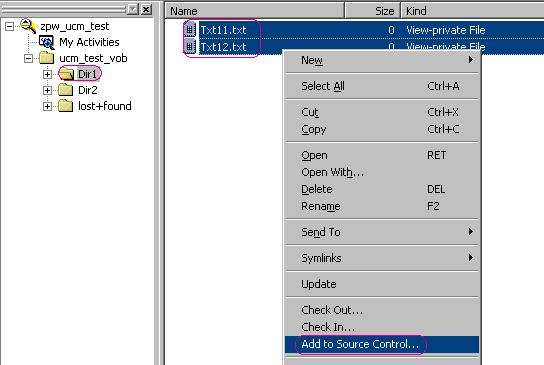Choose Select All from context menu
544x365 pixels.
382,86
